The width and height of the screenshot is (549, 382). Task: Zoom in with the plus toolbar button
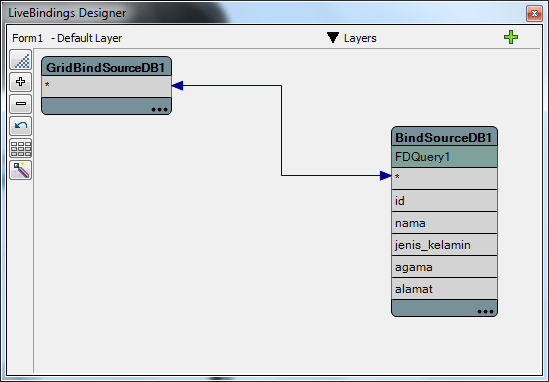(21, 82)
